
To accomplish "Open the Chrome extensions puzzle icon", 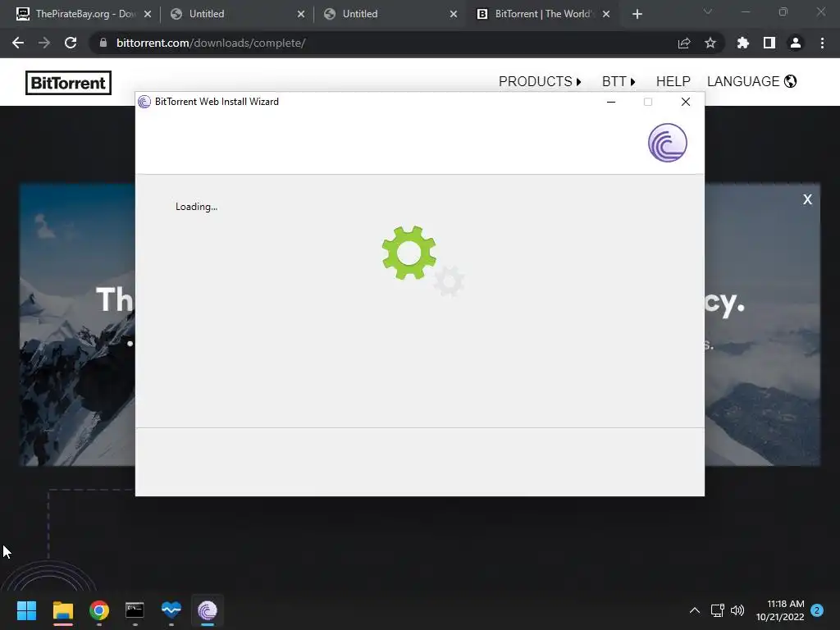I will pyautogui.click(x=743, y=43).
